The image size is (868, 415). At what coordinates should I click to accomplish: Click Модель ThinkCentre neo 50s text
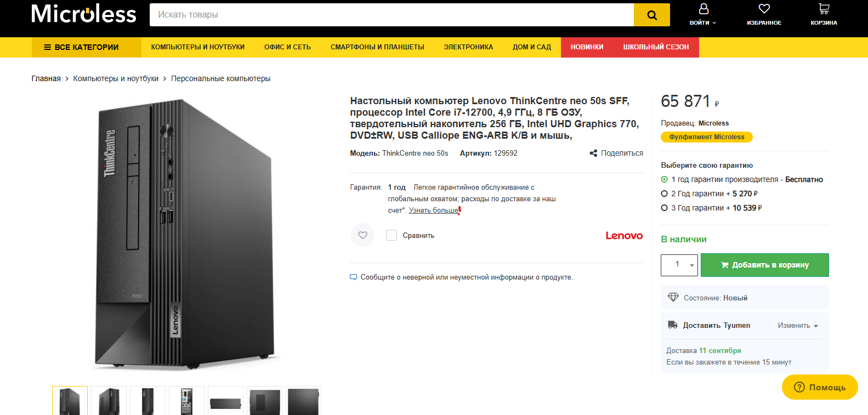[399, 154]
